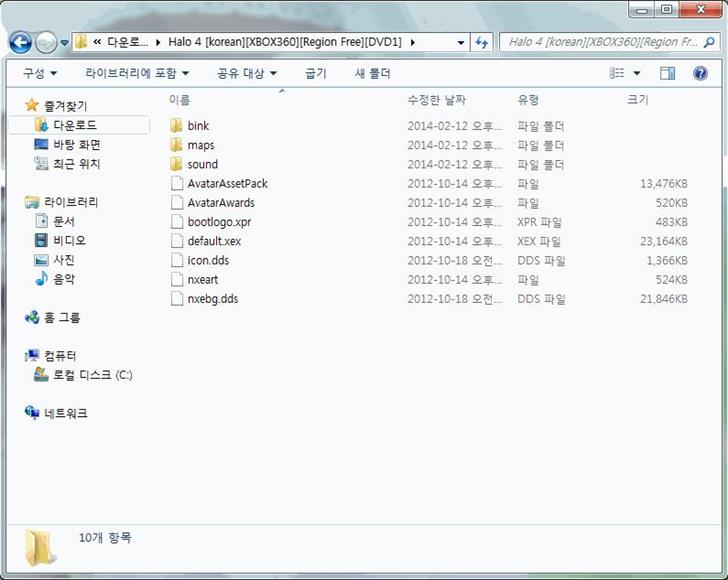
Task: Sort by the 유형 column header
Action: 528,100
